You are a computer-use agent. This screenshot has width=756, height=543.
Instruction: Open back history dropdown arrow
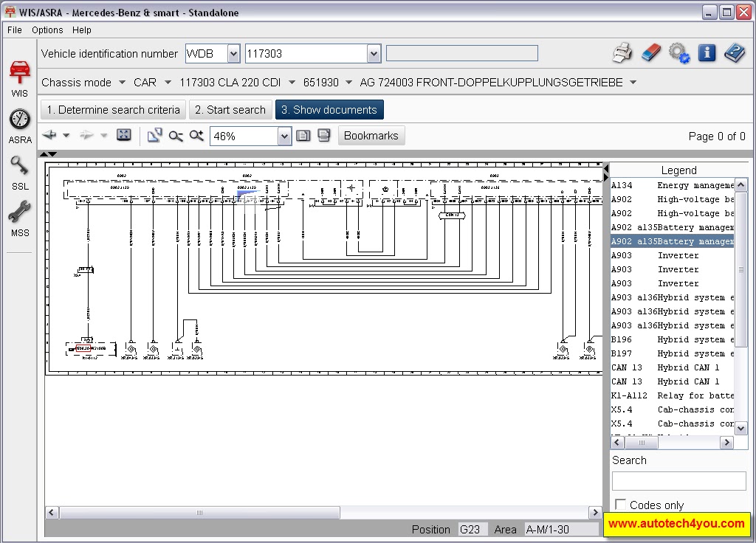pyautogui.click(x=66, y=136)
